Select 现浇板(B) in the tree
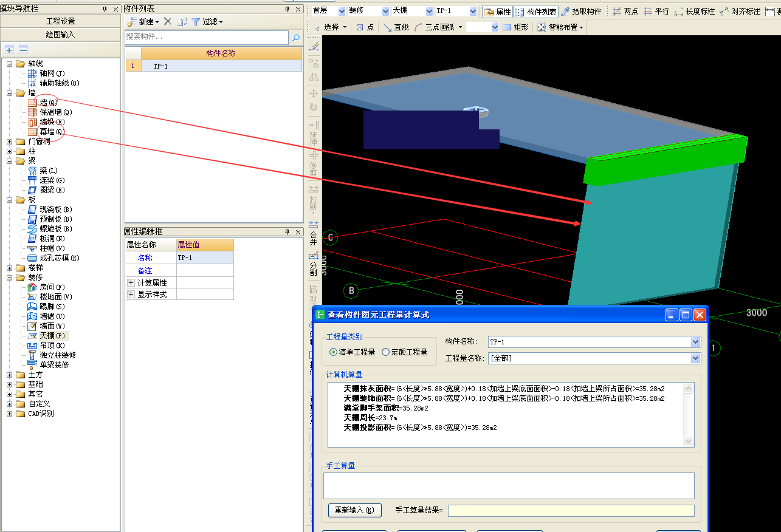 point(56,209)
